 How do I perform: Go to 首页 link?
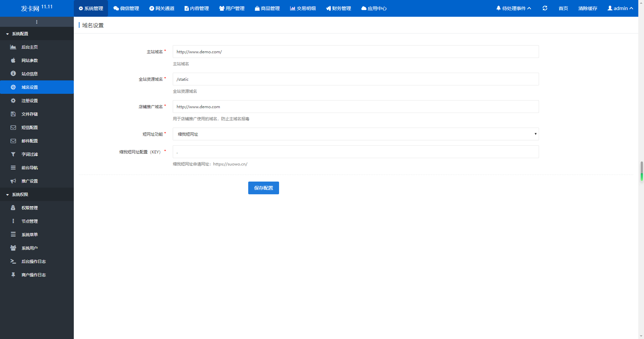click(563, 8)
